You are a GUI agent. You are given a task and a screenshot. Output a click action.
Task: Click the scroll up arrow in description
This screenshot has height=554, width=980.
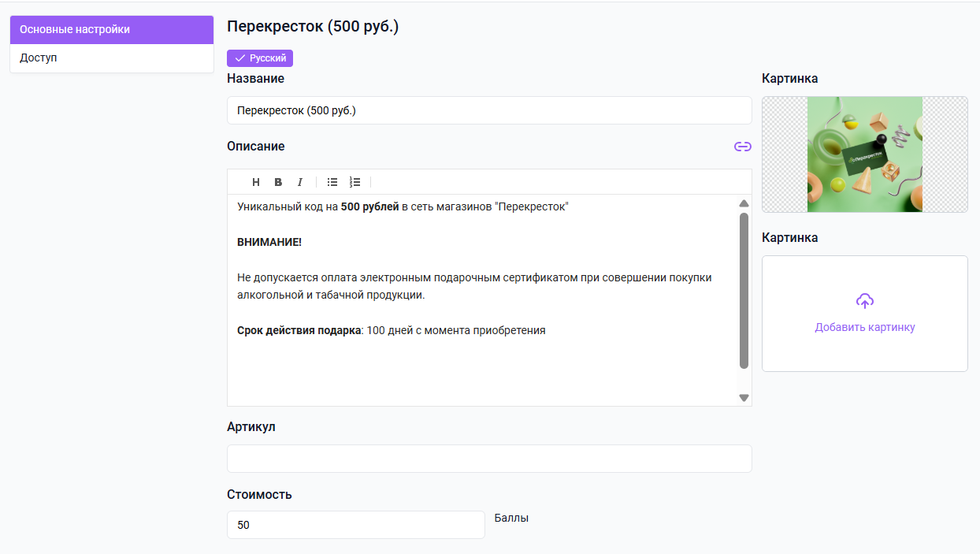pos(744,203)
